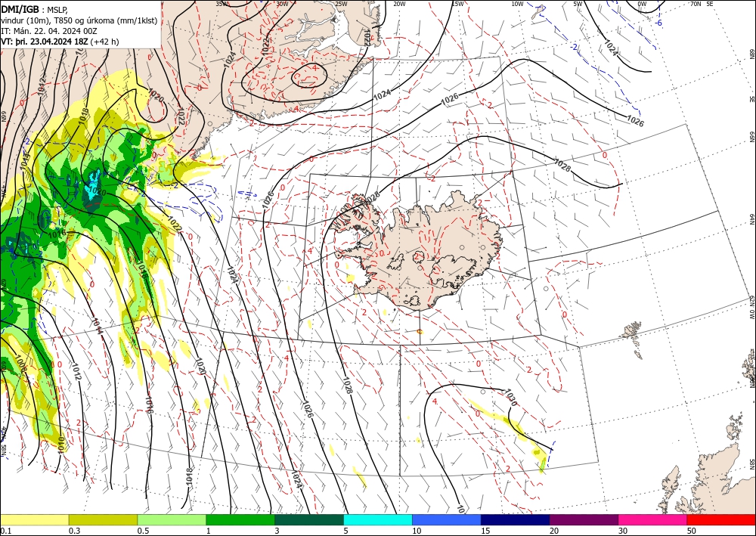Click the pink 30–50 mm legend swatch
This screenshot has width=756, height=536.
point(653,519)
